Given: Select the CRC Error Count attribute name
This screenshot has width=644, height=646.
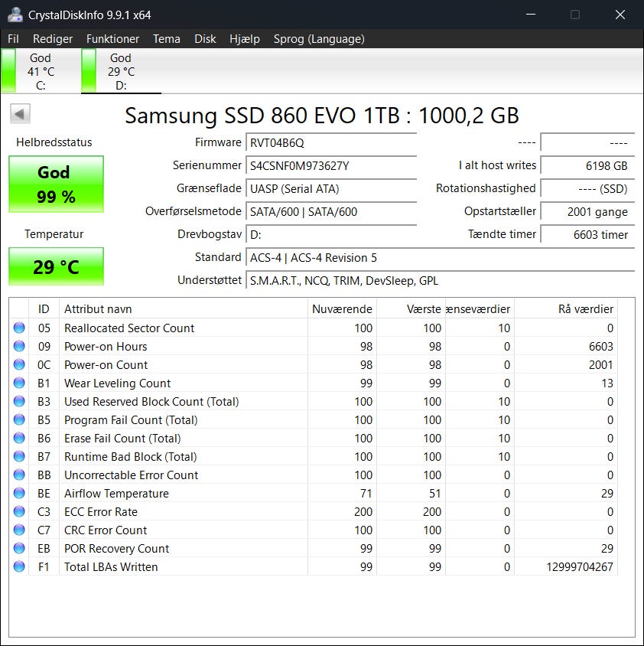Looking at the screenshot, I should click(x=106, y=530).
